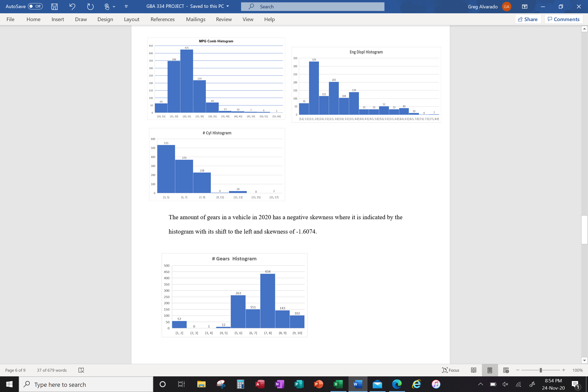Click the proofing errors status icon

81,370
